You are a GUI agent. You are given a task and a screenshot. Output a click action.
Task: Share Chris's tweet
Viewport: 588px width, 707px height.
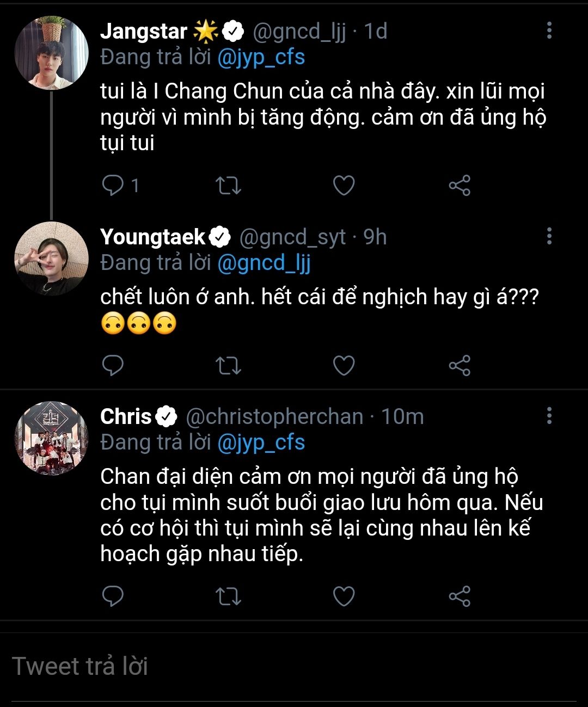(x=460, y=596)
